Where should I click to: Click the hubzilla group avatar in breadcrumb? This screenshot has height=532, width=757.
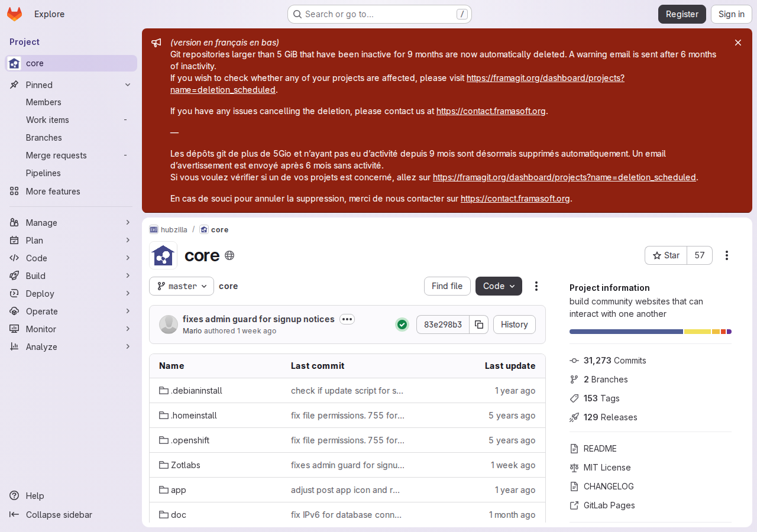(x=154, y=230)
